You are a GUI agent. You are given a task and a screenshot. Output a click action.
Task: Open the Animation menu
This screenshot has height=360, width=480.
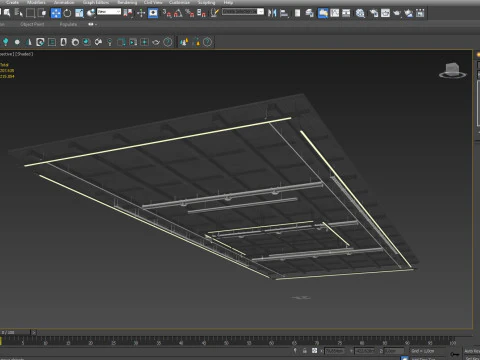coord(64,2)
